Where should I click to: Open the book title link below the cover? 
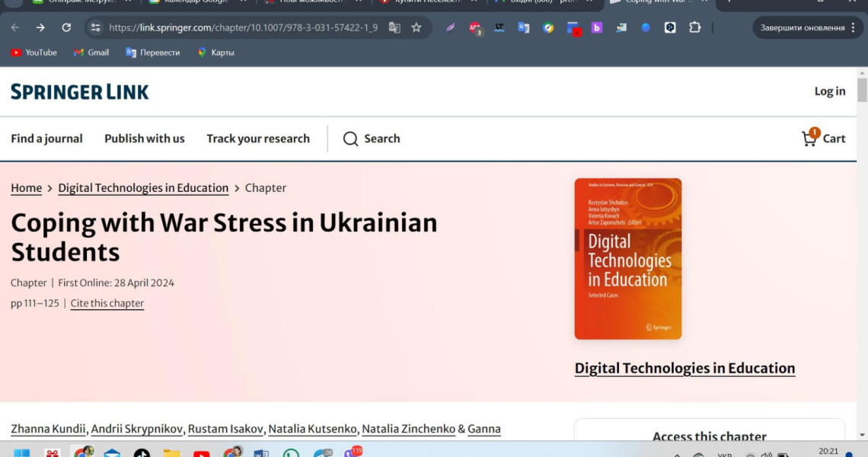tap(685, 369)
